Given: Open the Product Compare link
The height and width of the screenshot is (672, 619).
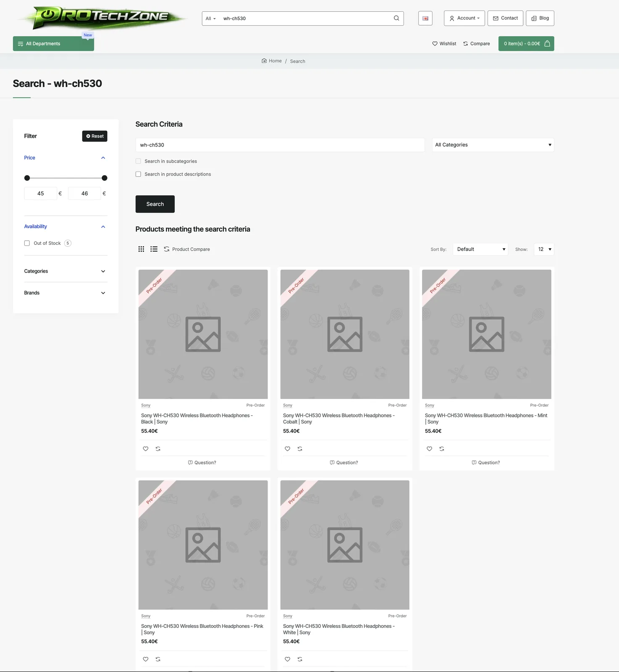Looking at the screenshot, I should (187, 249).
